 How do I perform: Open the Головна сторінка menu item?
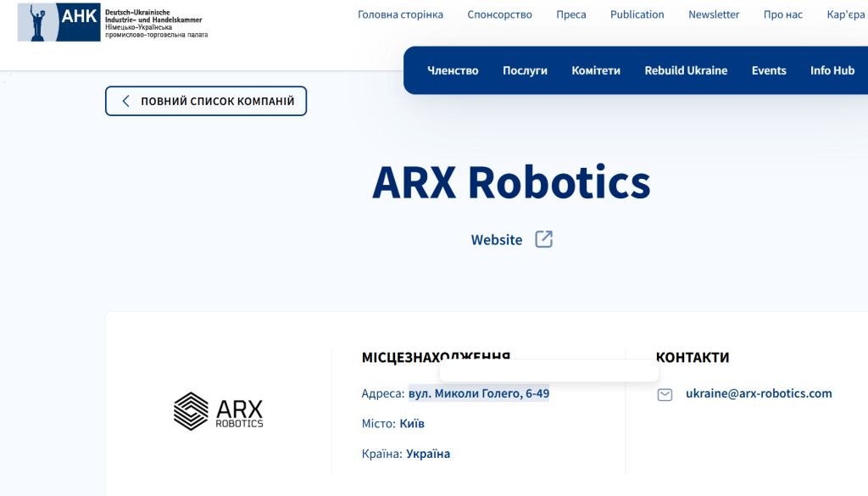pos(400,14)
